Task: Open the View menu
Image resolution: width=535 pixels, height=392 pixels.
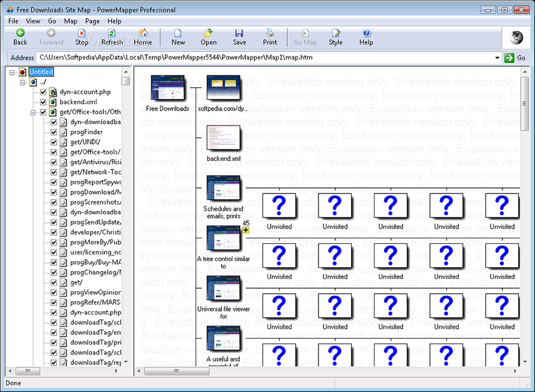Action: (33, 21)
